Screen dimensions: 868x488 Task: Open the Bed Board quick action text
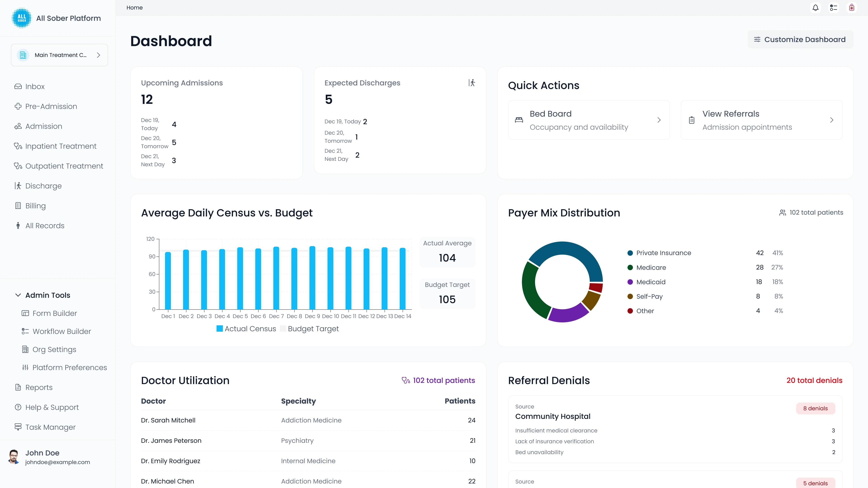[551, 114]
